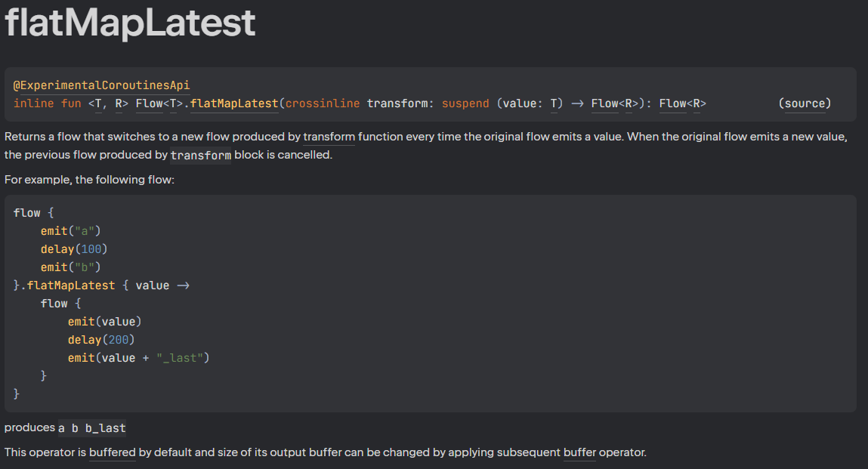Follow the buffer operator link
This screenshot has height=469, width=868.
[579, 452]
